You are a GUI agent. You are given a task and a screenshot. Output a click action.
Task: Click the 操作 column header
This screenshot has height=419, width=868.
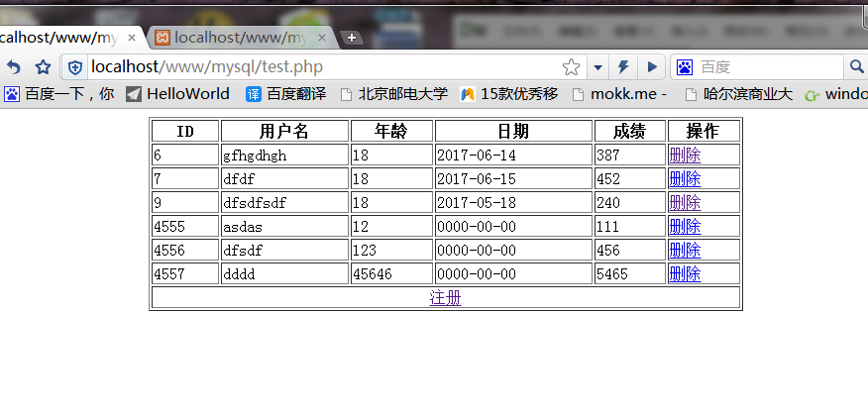[704, 131]
